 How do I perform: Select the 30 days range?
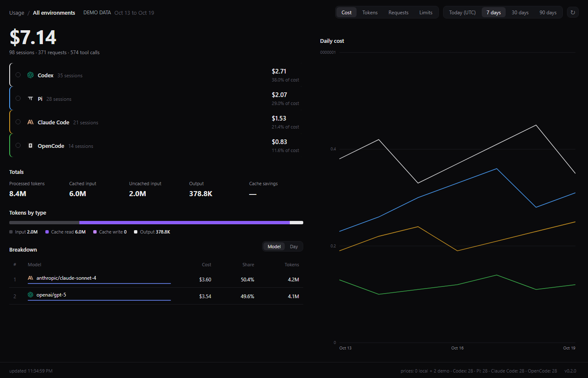pos(520,13)
